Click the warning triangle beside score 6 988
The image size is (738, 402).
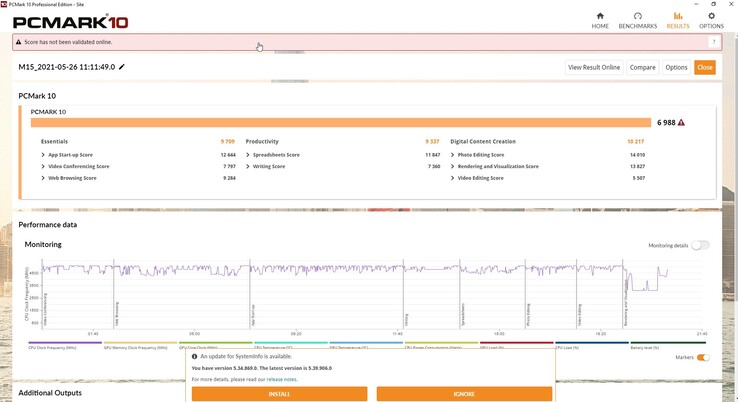click(x=681, y=122)
